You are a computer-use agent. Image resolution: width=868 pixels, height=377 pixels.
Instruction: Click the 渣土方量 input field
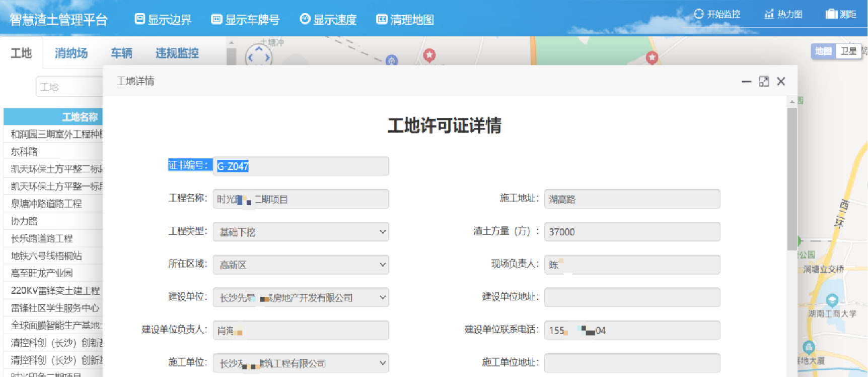632,232
